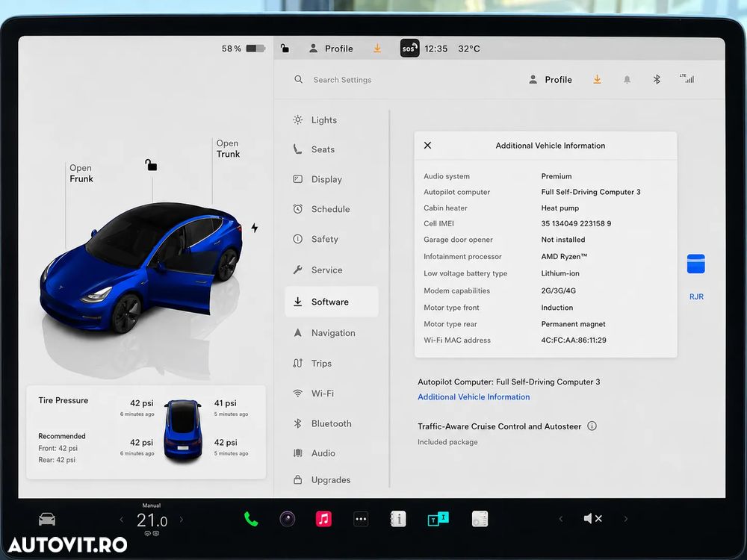747x560 pixels.
Task: Tap the Full Self-Driving Computer 3 value in the dialog
Action: pos(591,192)
